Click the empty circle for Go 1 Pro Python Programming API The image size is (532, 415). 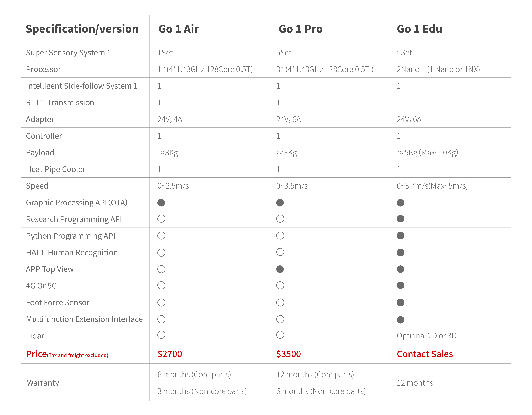[280, 236]
